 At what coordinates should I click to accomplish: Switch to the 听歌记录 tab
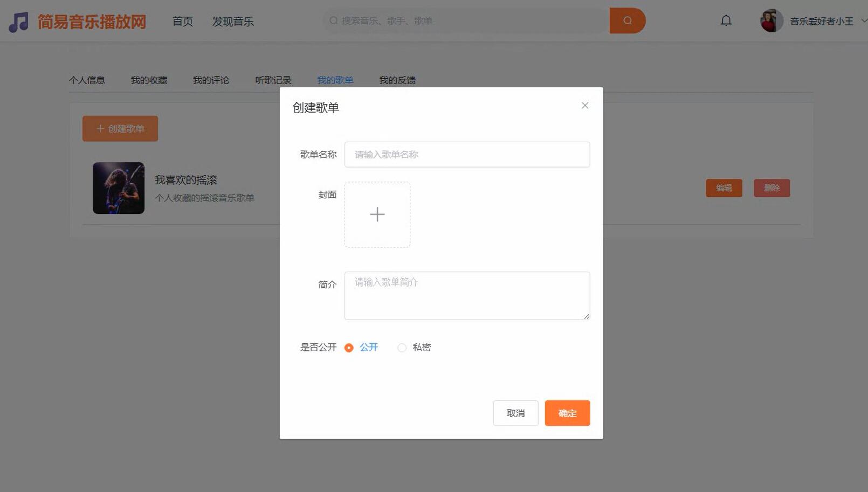273,80
